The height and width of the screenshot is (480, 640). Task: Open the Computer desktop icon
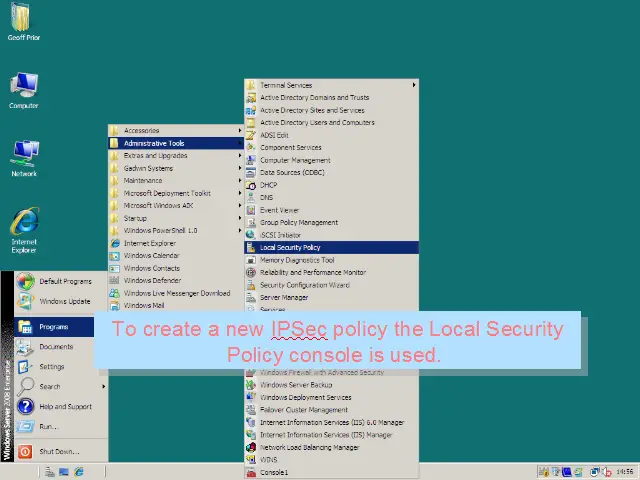pos(24,90)
